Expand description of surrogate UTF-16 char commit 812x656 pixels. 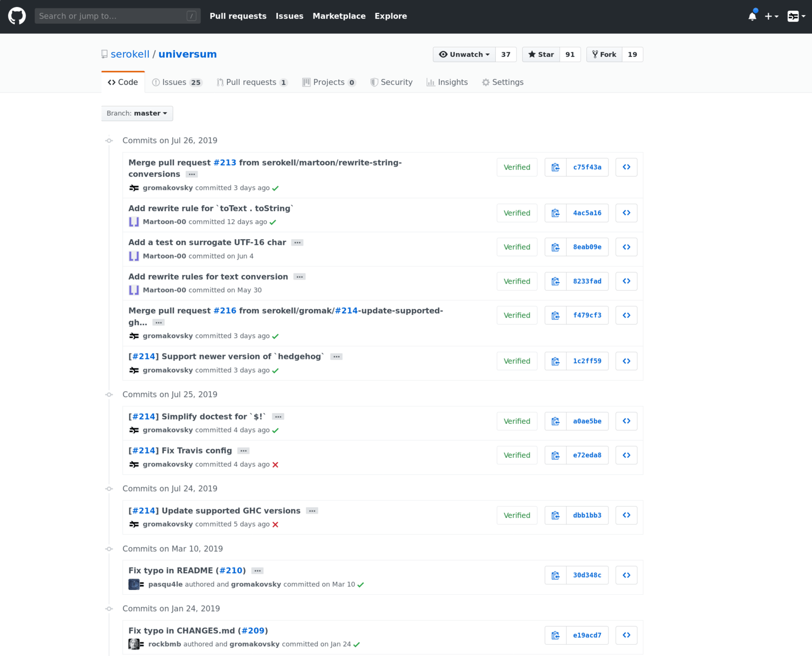[x=297, y=242]
